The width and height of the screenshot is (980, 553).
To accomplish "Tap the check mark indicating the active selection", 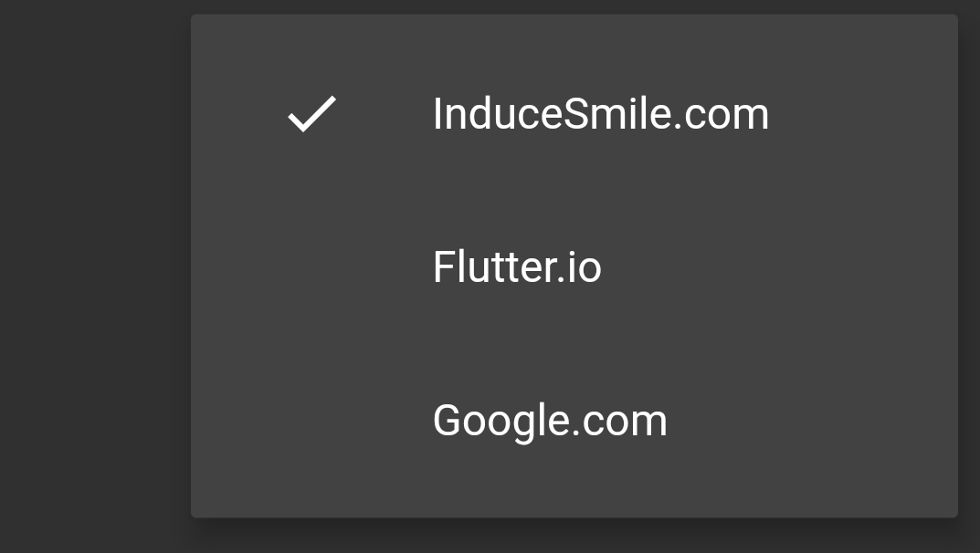I will click(311, 115).
